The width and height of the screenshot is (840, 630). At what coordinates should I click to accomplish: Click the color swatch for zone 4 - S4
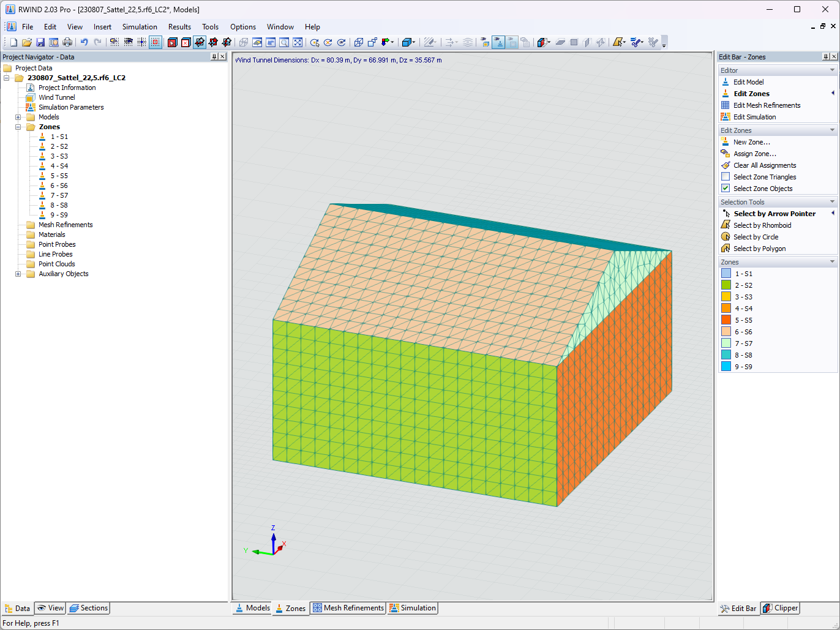(725, 308)
